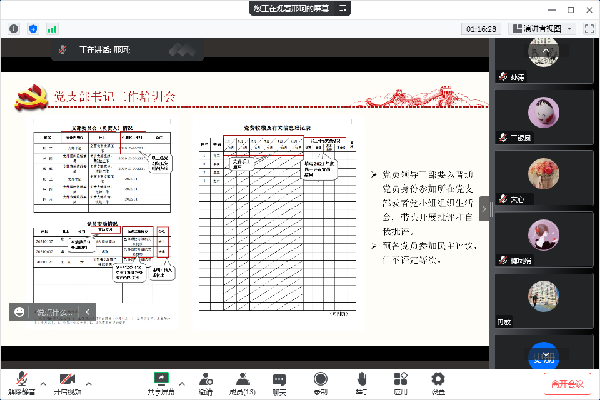The image size is (600, 400).
Task: Open the reactions emoji icon
Action: [361, 379]
